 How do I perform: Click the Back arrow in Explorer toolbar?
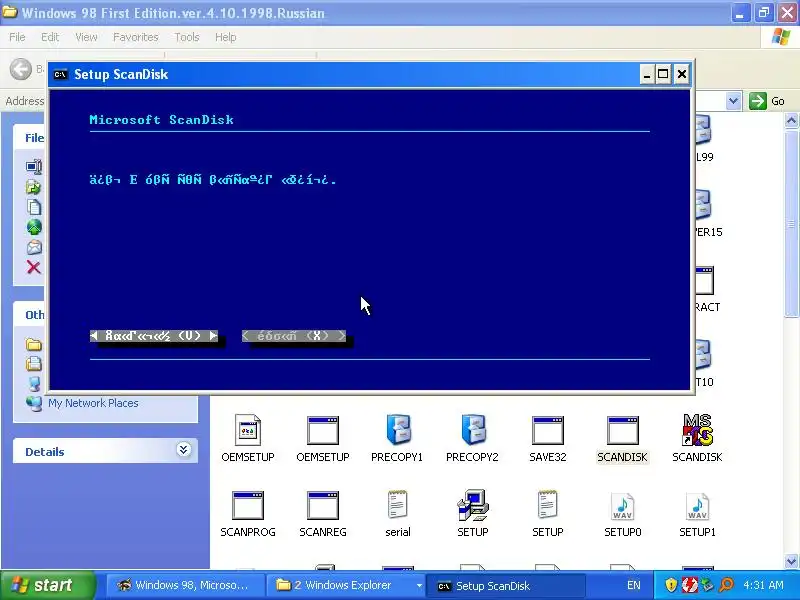tap(21, 69)
